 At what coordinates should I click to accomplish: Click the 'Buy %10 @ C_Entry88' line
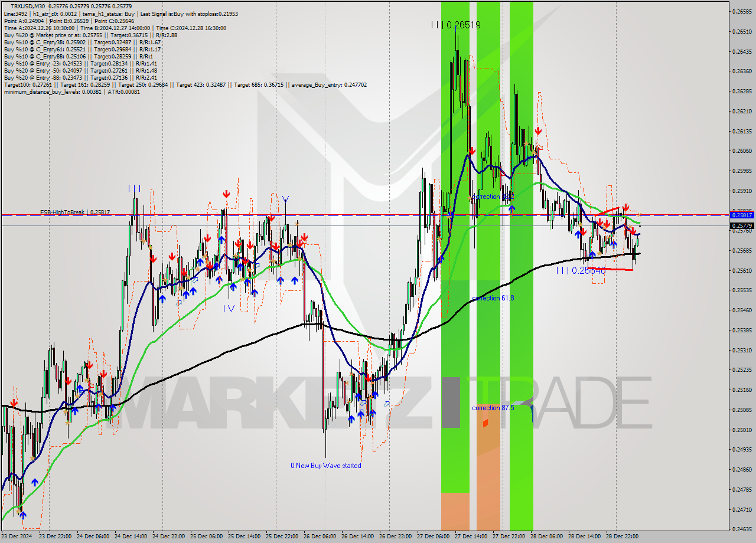[x=79, y=56]
